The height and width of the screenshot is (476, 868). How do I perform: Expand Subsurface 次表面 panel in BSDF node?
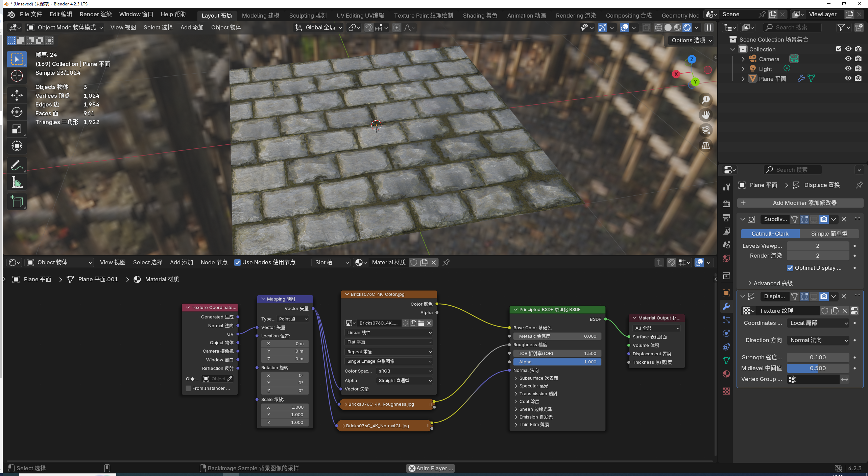coord(536,378)
